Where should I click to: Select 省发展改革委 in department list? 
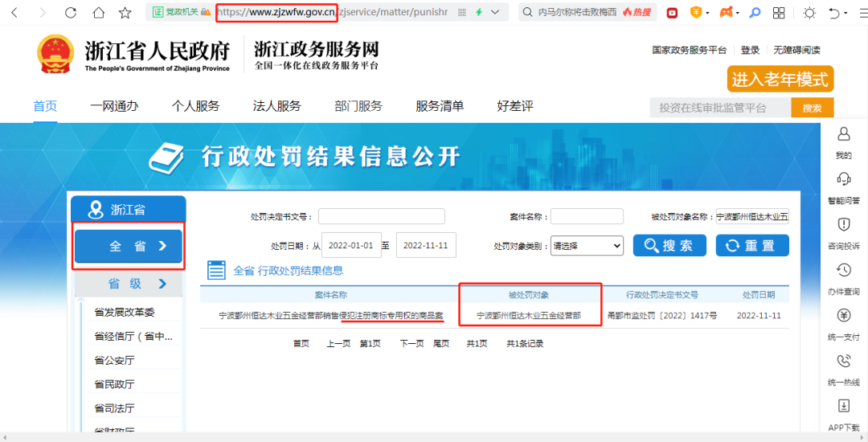pos(125,312)
